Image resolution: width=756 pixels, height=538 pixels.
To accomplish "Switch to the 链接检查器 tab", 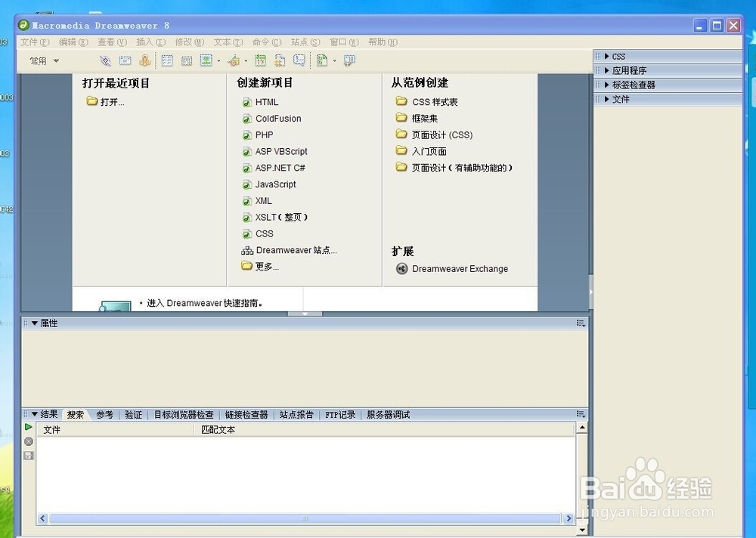I will 246,415.
